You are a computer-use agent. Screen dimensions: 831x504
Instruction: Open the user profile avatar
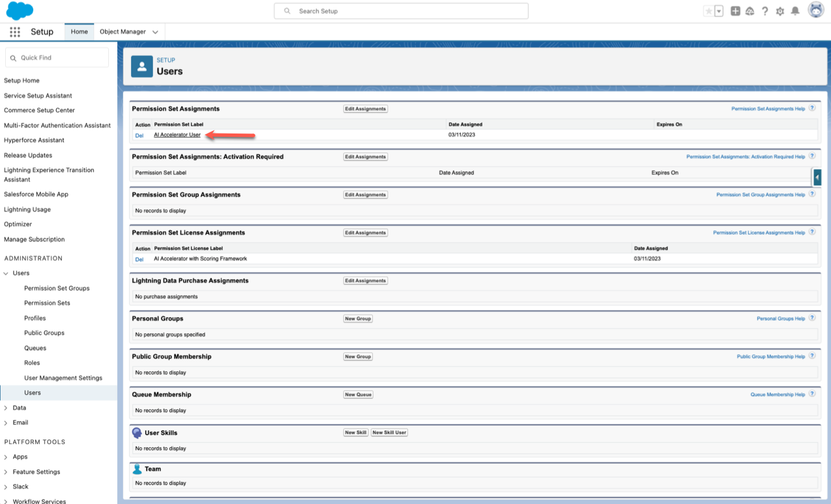tap(815, 10)
